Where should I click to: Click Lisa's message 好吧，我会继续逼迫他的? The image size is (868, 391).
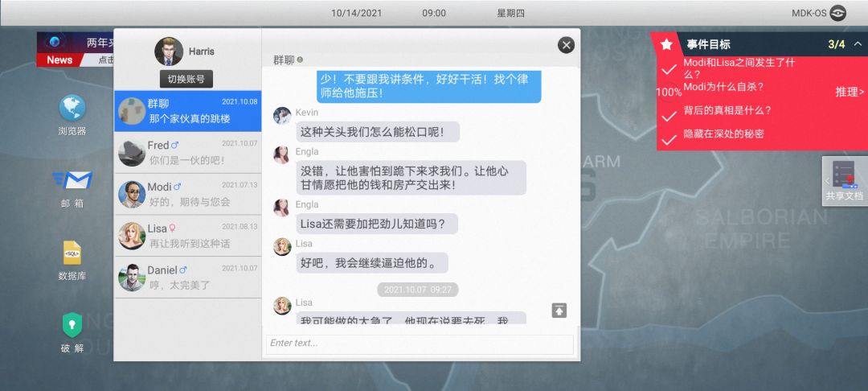click(x=372, y=263)
